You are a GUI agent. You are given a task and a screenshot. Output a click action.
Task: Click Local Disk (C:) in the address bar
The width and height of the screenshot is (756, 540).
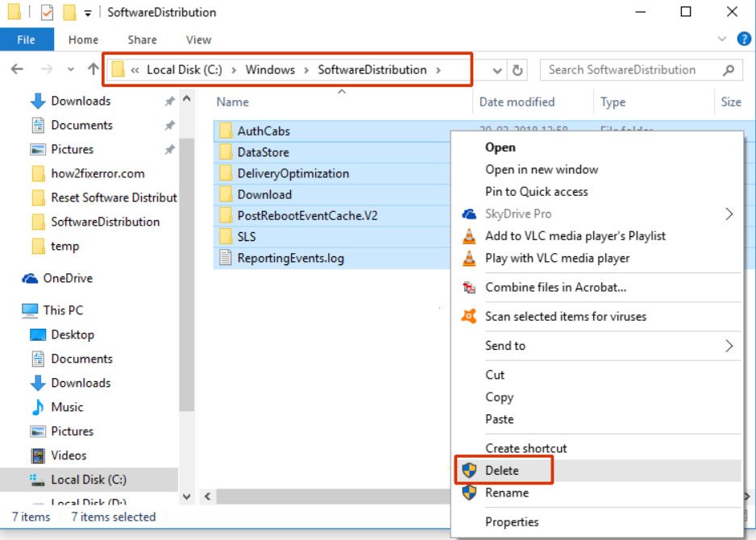[185, 70]
